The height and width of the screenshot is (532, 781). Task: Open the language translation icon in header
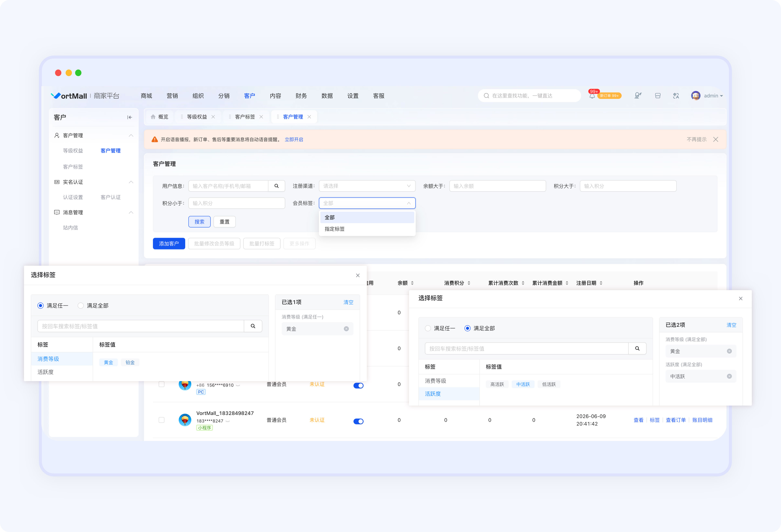[x=676, y=96]
